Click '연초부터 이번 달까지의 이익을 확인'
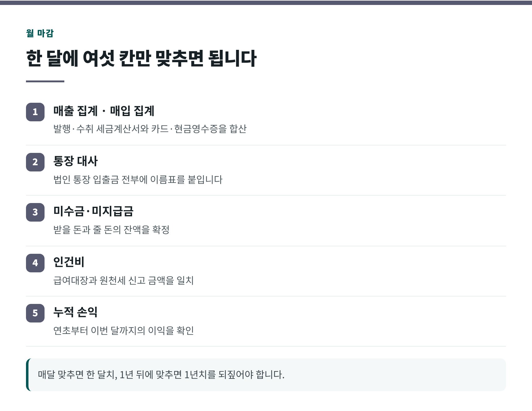532x411 pixels. point(123,331)
